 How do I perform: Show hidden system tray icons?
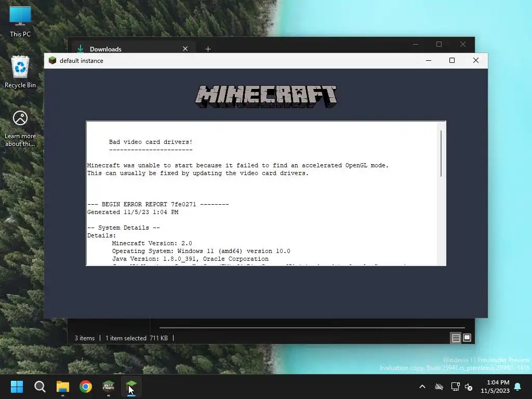(422, 387)
